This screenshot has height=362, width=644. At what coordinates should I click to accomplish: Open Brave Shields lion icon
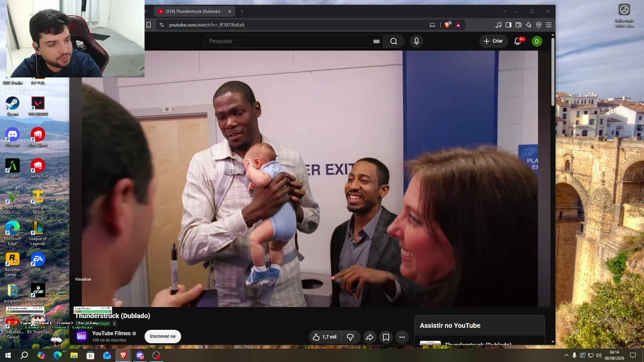click(x=447, y=25)
